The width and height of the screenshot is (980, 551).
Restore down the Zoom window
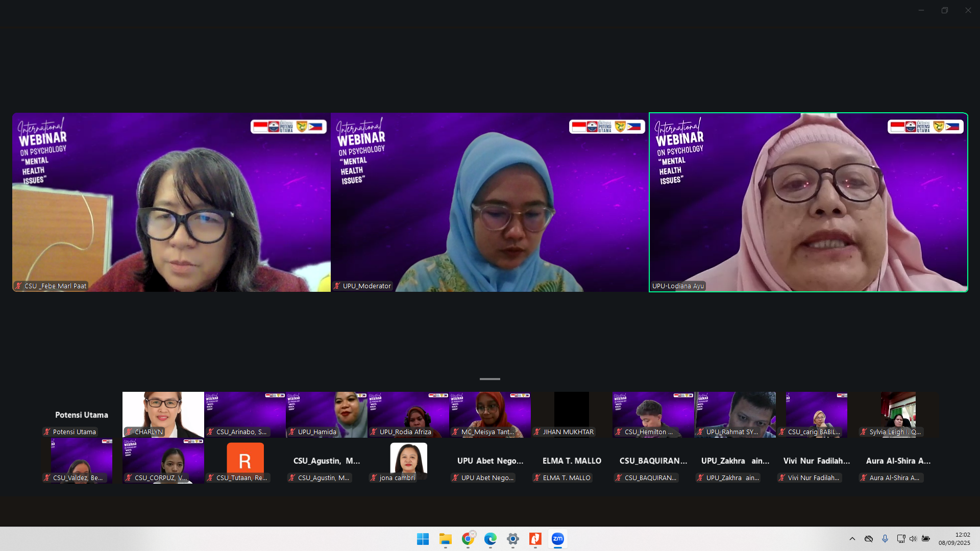pos(944,10)
